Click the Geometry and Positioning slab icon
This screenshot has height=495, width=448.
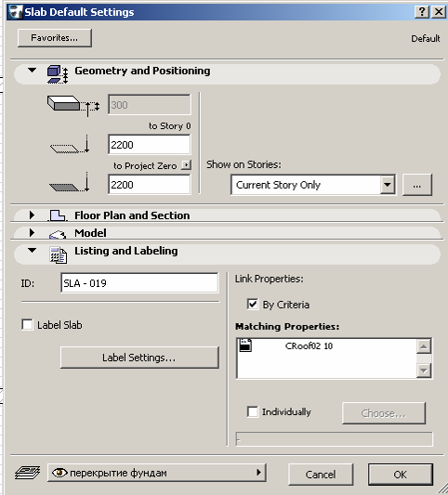(58, 74)
